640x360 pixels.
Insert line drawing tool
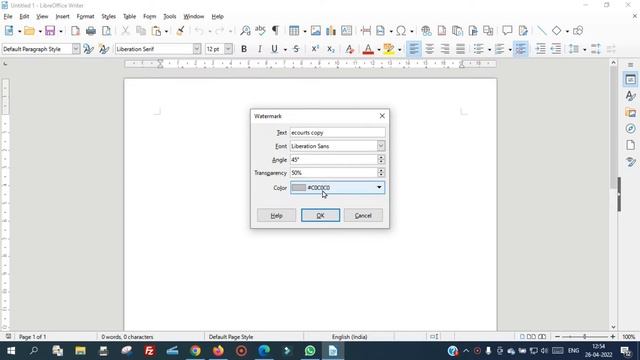542,31
